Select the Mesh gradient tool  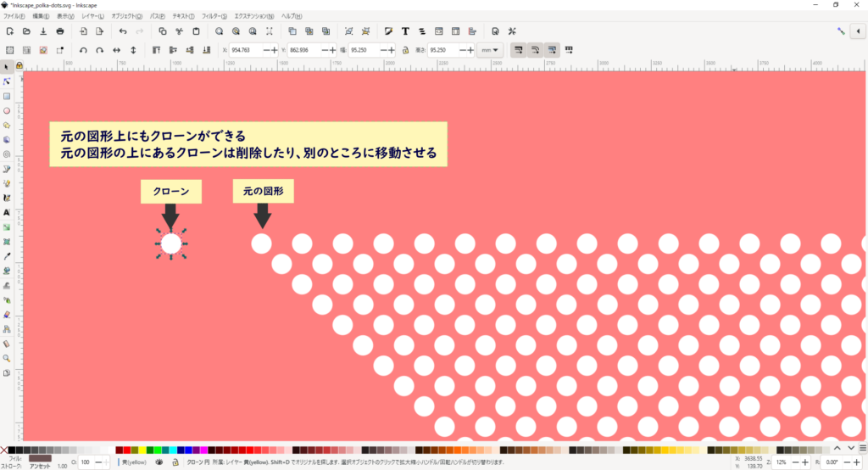click(7, 242)
